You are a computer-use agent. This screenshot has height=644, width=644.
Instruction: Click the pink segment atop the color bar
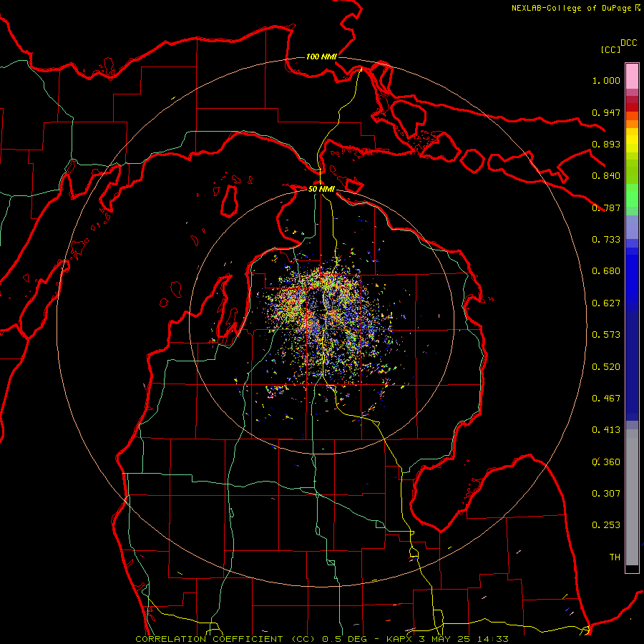click(632, 76)
